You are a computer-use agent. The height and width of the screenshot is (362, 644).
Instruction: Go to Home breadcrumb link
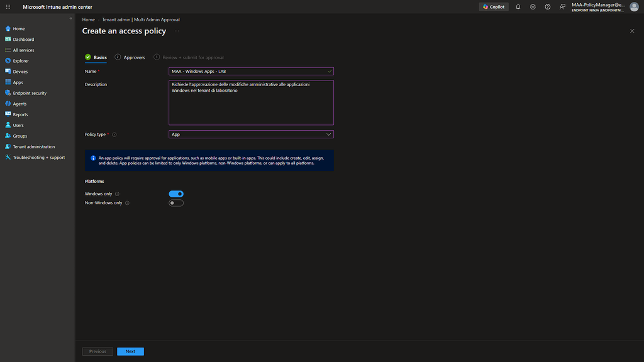coord(88,19)
